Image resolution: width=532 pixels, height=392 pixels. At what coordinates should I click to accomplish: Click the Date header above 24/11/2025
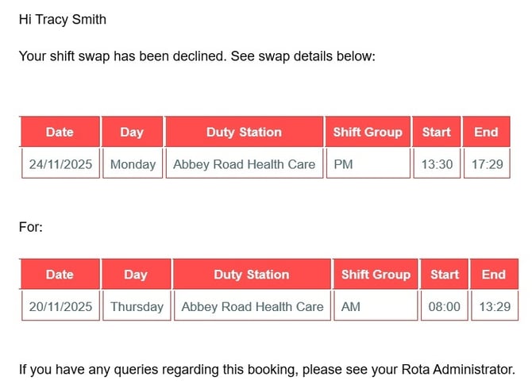60,132
